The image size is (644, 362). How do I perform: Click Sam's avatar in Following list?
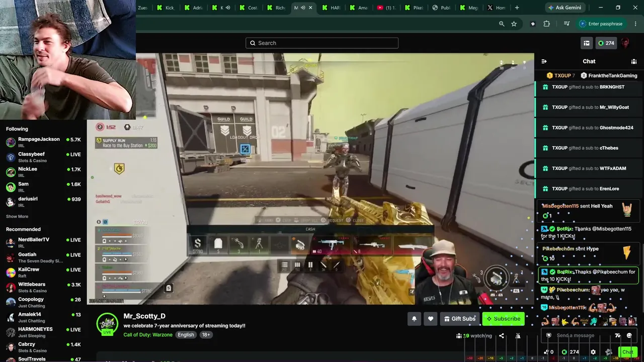coord(11,187)
